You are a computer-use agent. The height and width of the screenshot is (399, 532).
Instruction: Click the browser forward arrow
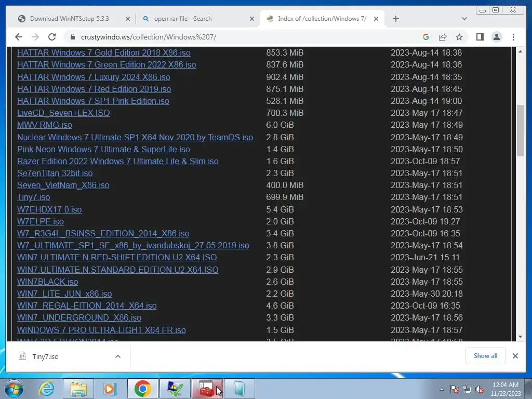[x=35, y=37]
